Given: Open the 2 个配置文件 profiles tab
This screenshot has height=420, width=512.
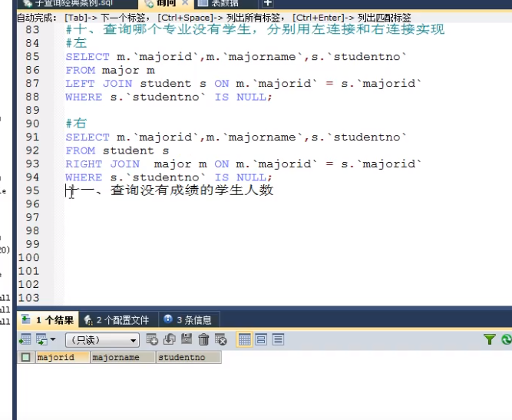Looking at the screenshot, I should click(x=118, y=319).
